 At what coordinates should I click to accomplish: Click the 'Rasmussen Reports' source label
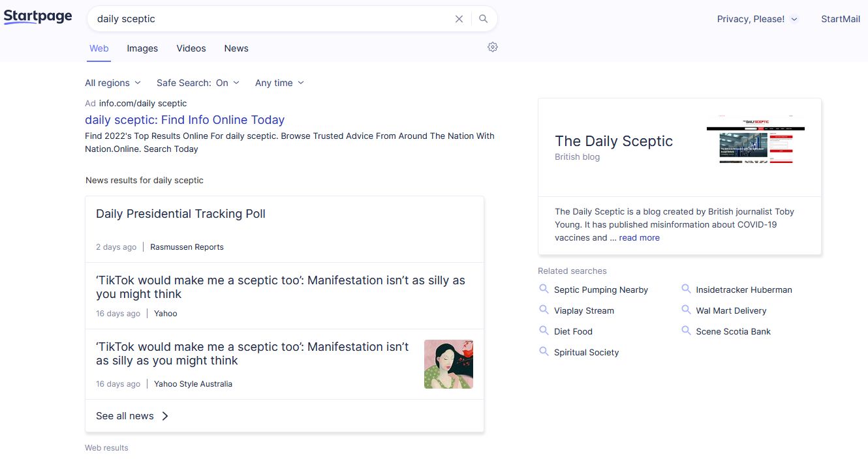(187, 247)
